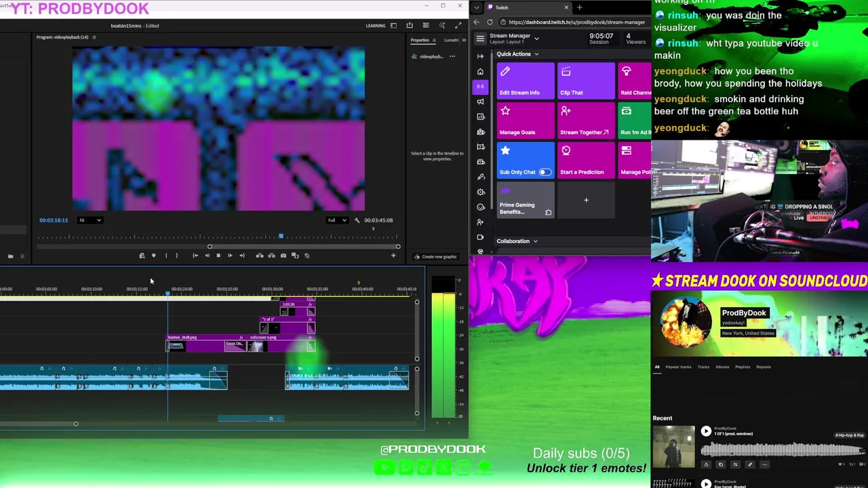868x488 pixels.
Task: Click edit pencil icon under 1 Of 1 track
Action: point(750,464)
